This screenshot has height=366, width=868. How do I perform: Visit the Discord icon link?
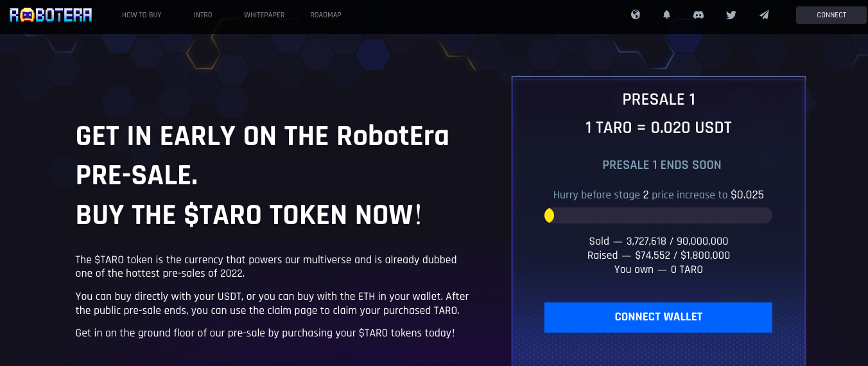tap(699, 15)
